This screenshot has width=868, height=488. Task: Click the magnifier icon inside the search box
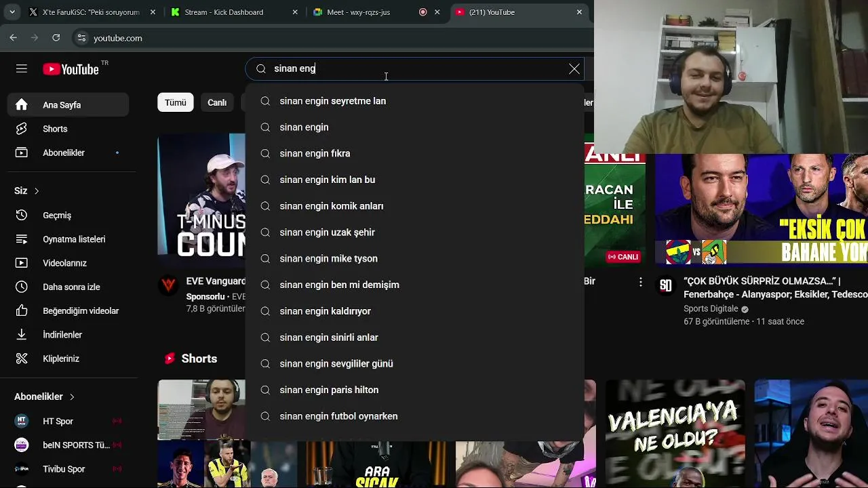pyautogui.click(x=260, y=68)
